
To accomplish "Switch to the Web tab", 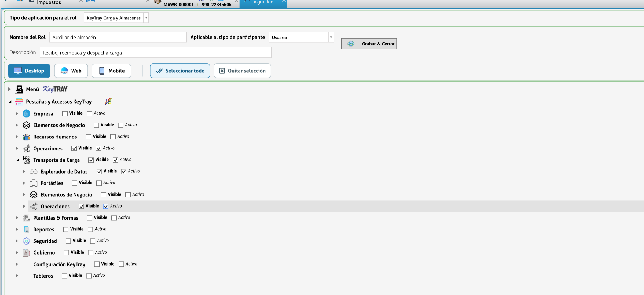I will pos(71,71).
